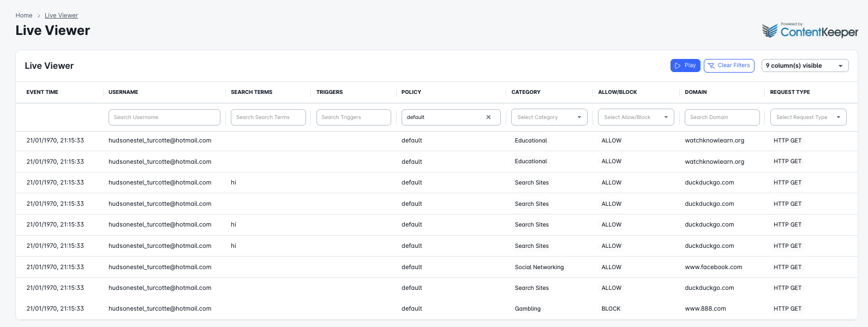This screenshot has width=868, height=327.
Task: Click the Search Domain field
Action: coord(722,117)
